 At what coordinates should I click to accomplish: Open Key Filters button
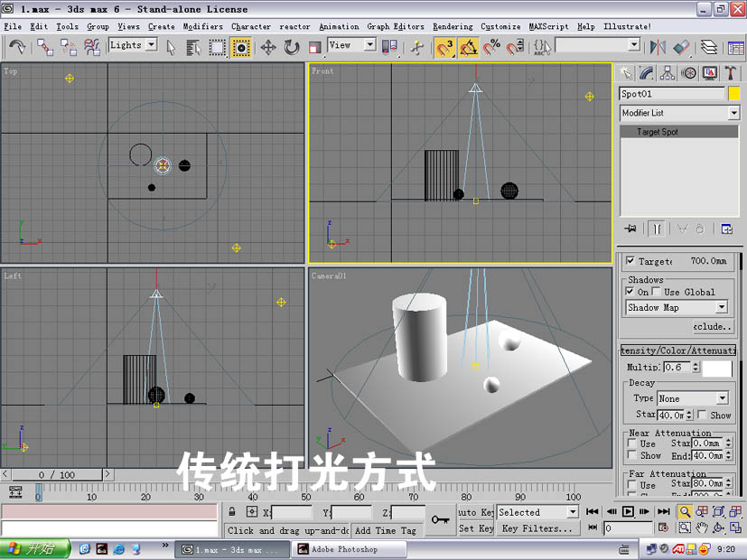coord(537,528)
